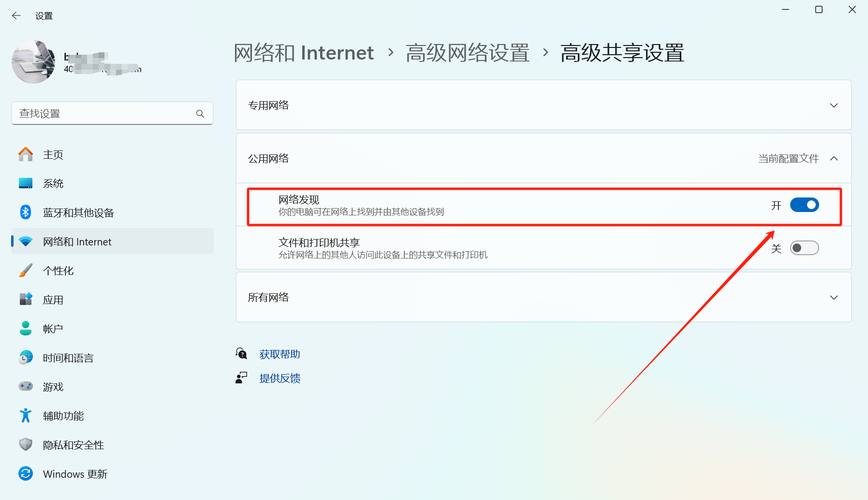
Task: Open 应用 settings page
Action: click(113, 300)
